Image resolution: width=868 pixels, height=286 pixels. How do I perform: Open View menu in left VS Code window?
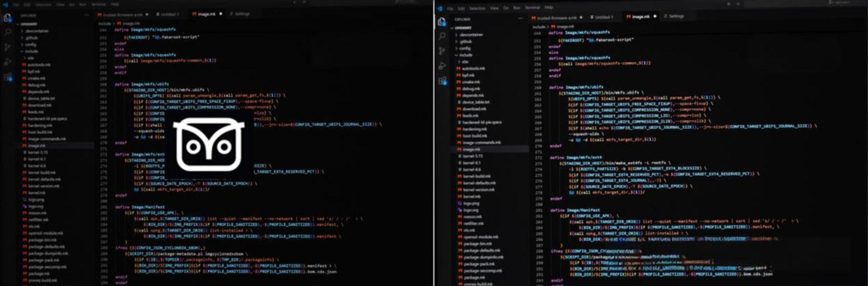tap(61, 5)
